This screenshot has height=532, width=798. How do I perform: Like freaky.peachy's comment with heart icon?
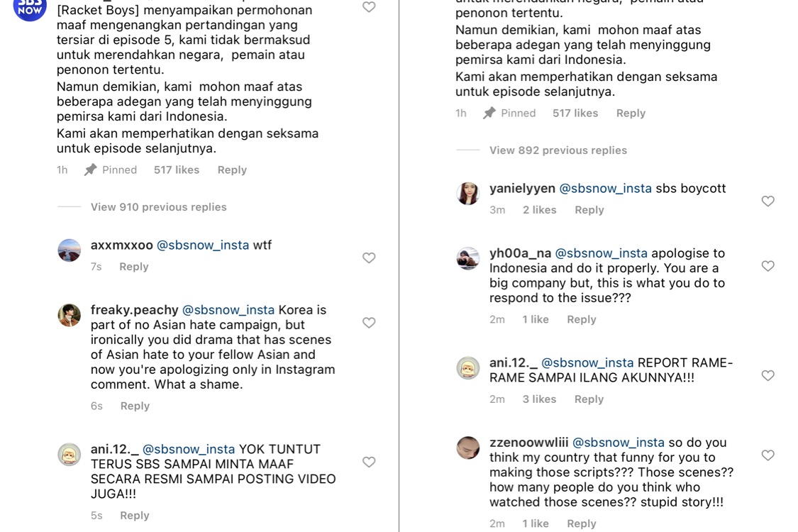369,323
